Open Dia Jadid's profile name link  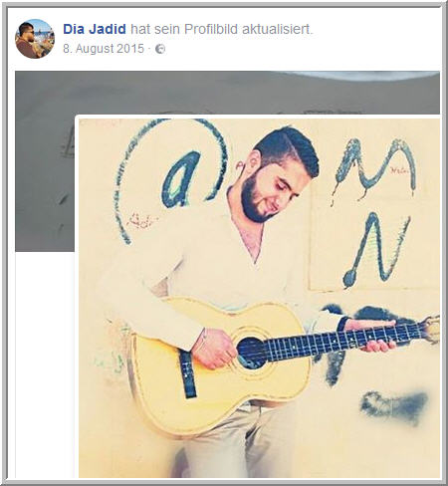click(x=95, y=29)
